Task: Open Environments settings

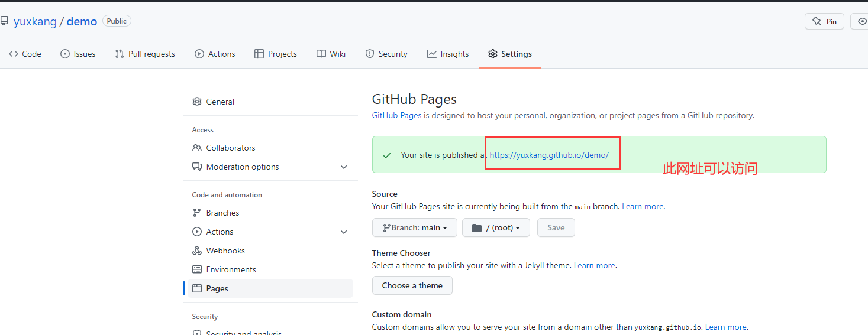Action: click(268, 269)
